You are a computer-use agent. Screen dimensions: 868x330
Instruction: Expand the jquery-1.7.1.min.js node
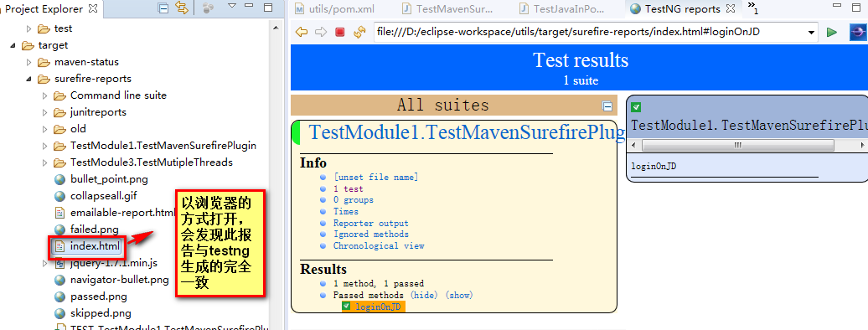point(45,263)
